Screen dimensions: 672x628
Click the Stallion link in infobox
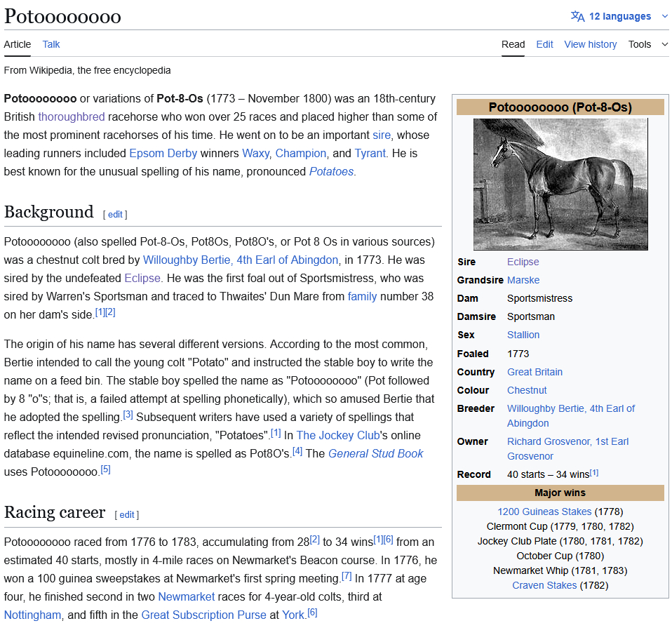click(x=523, y=335)
